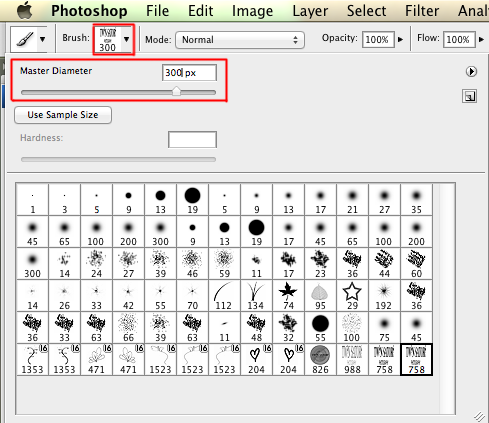Select the 826 circular stamp brush

tap(320, 359)
